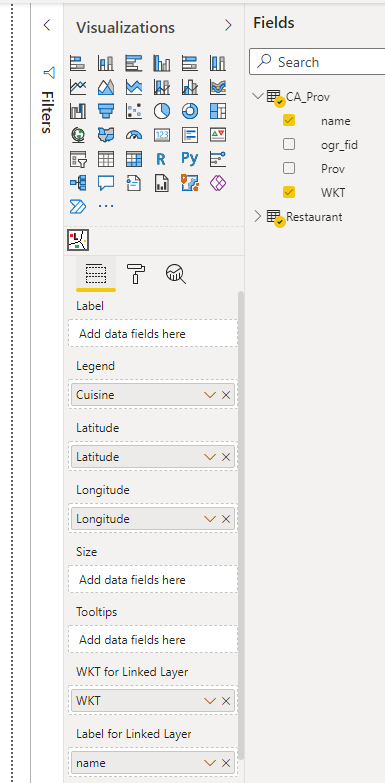Click the field wells vertical scrollbar

241,524
